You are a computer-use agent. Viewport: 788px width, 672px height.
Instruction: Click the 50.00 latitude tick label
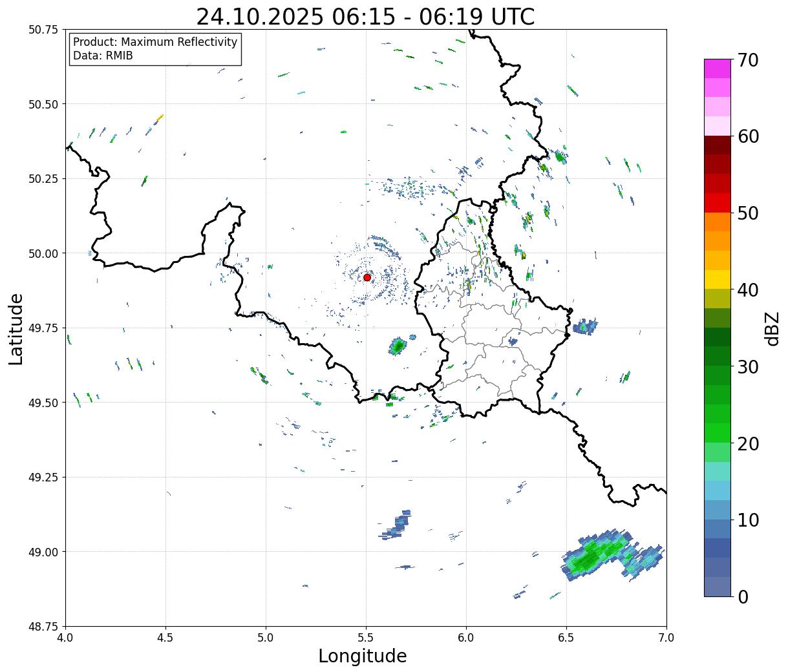[x=43, y=253]
